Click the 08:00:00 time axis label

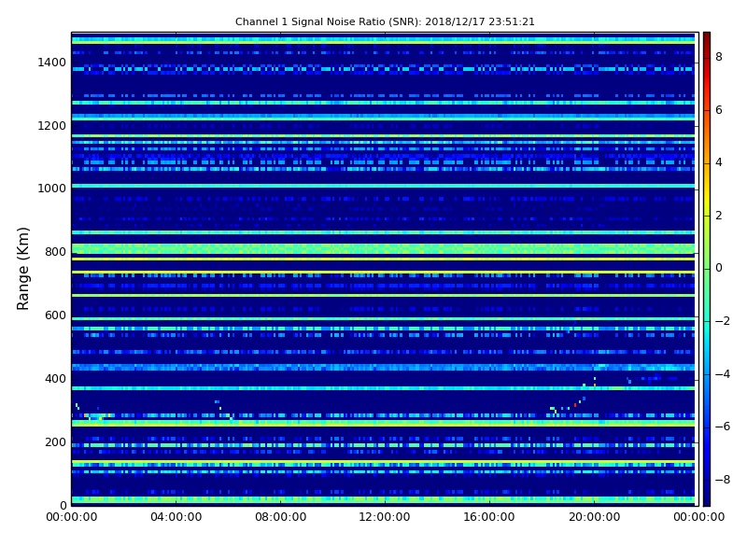click(281, 517)
